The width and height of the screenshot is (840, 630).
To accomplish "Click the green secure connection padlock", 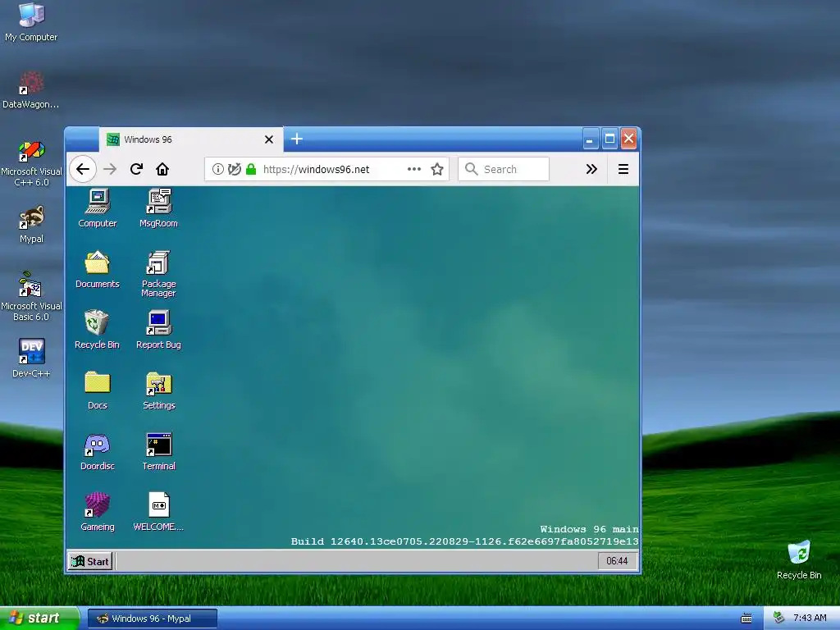I will (x=251, y=169).
